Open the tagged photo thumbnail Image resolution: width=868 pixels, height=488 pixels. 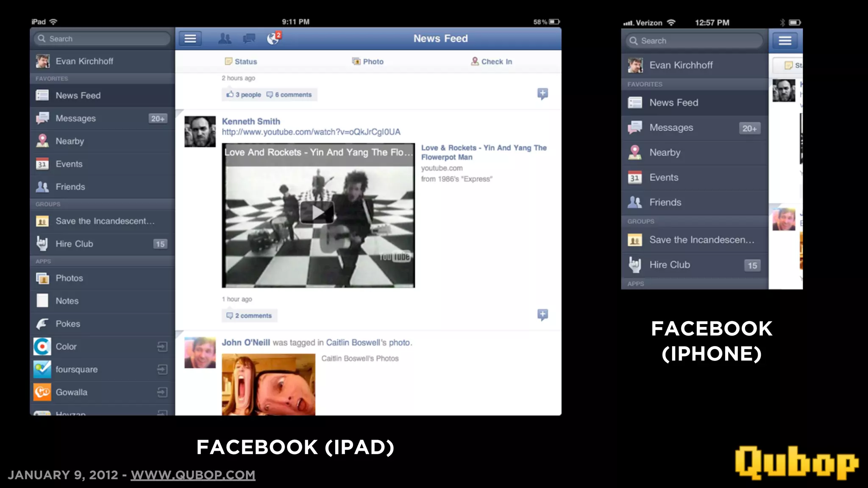(x=268, y=385)
